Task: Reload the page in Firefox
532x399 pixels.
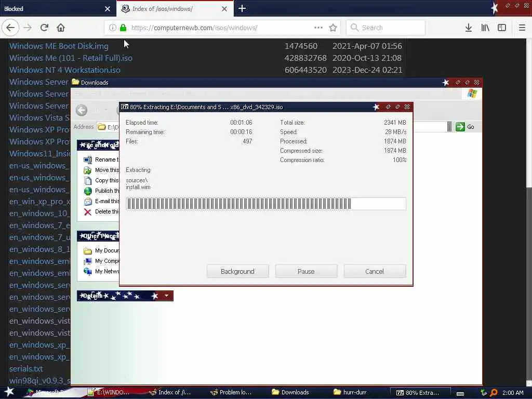Action: click(x=44, y=28)
